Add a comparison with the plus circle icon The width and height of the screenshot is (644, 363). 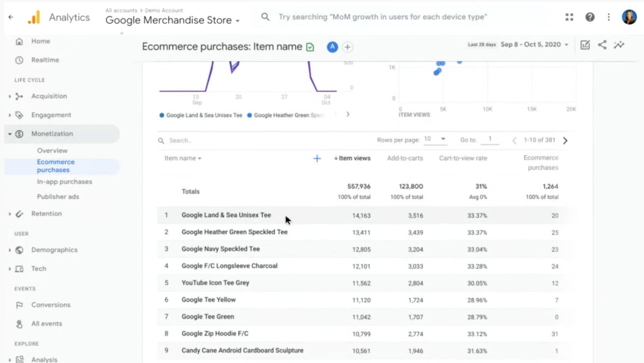pos(347,47)
